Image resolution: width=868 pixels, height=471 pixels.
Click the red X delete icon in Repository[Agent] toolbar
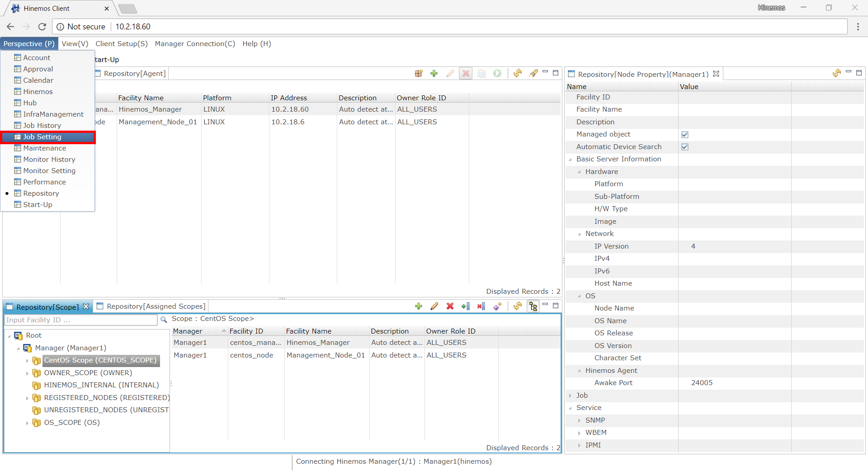[x=466, y=73]
